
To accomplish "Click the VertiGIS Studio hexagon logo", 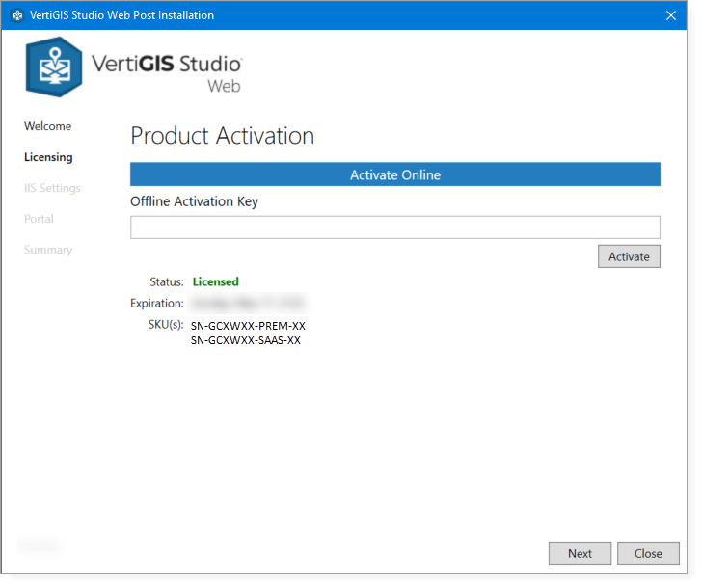I will [x=54, y=67].
